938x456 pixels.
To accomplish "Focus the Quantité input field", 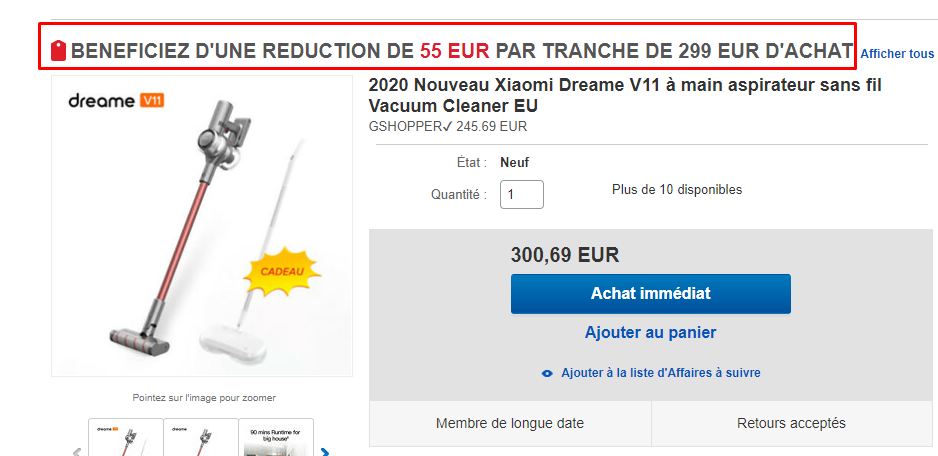I will 522,194.
